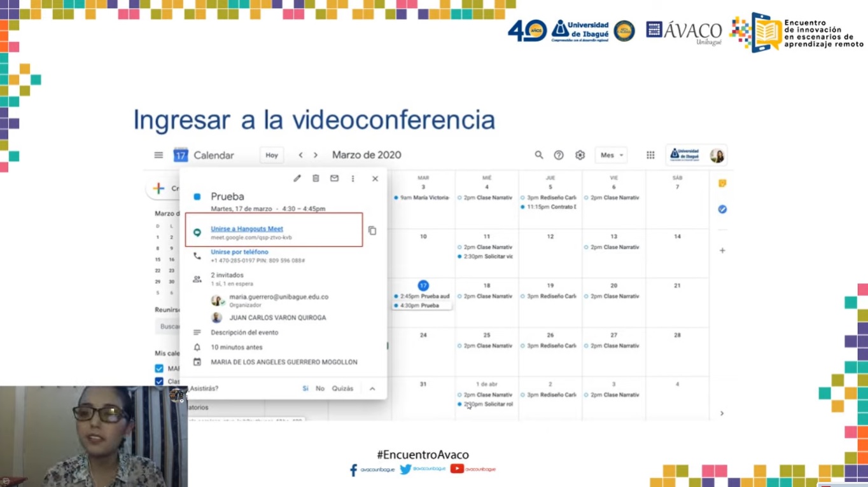
Task: Click the plus add-ons icon in side panel
Action: pyautogui.click(x=722, y=250)
